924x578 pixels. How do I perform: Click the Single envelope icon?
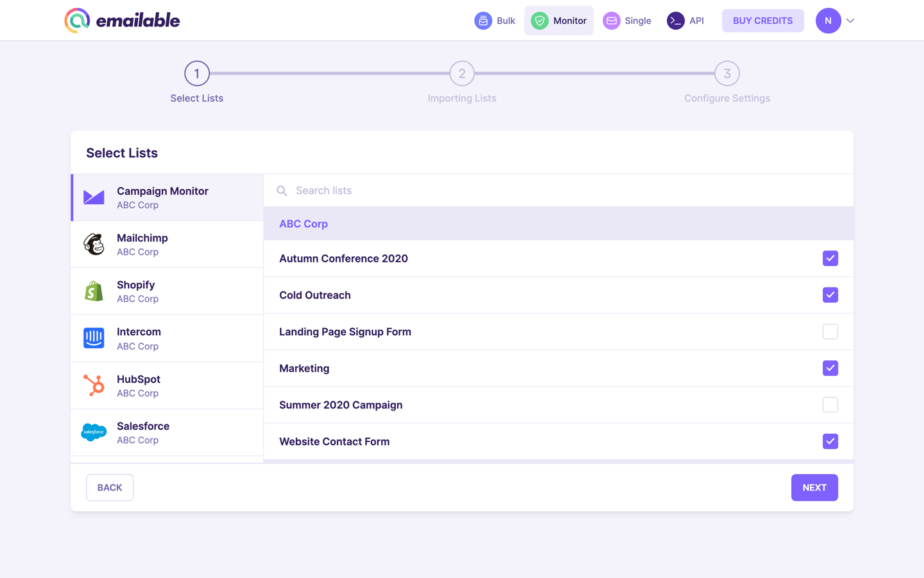point(612,21)
